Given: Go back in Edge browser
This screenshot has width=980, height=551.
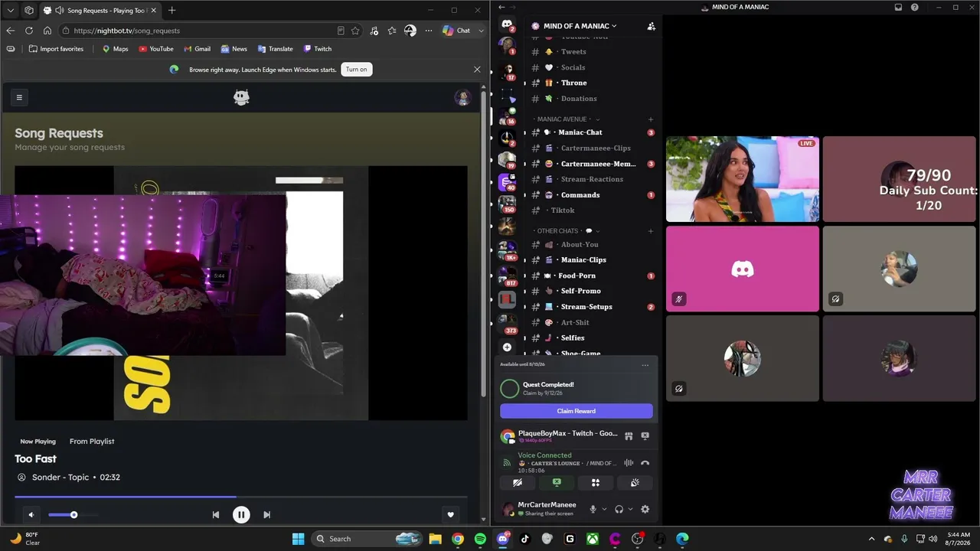Looking at the screenshot, I should (10, 31).
